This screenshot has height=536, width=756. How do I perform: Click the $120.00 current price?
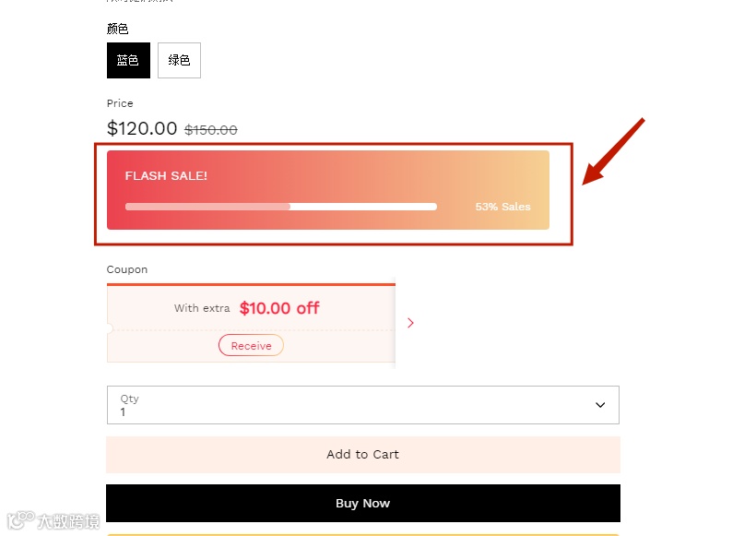click(x=142, y=128)
